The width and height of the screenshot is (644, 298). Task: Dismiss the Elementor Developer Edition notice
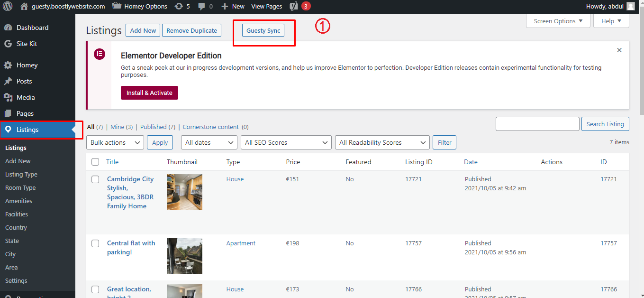pyautogui.click(x=619, y=50)
